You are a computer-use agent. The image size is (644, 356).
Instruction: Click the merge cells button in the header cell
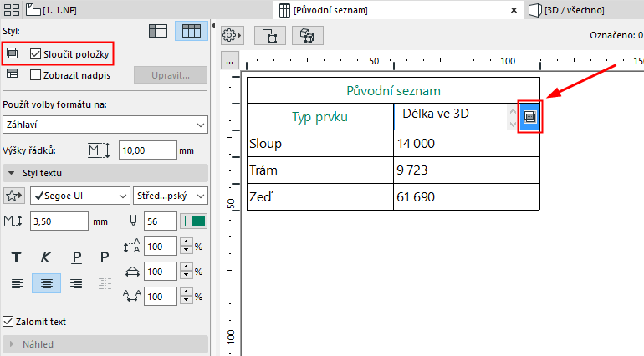pyautogui.click(x=529, y=117)
